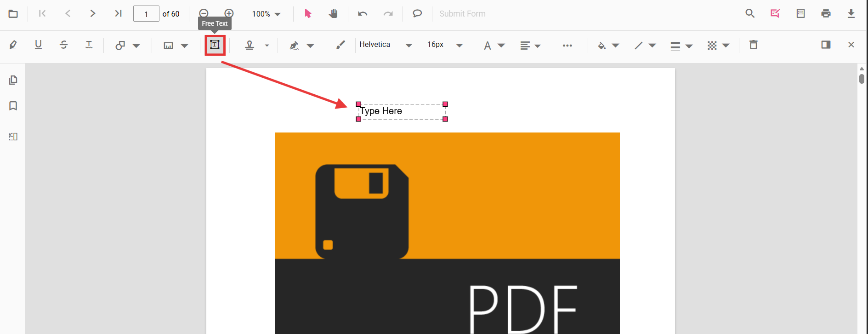Select the Free Text annotation tool
Image resolution: width=868 pixels, height=334 pixels.
point(215,45)
